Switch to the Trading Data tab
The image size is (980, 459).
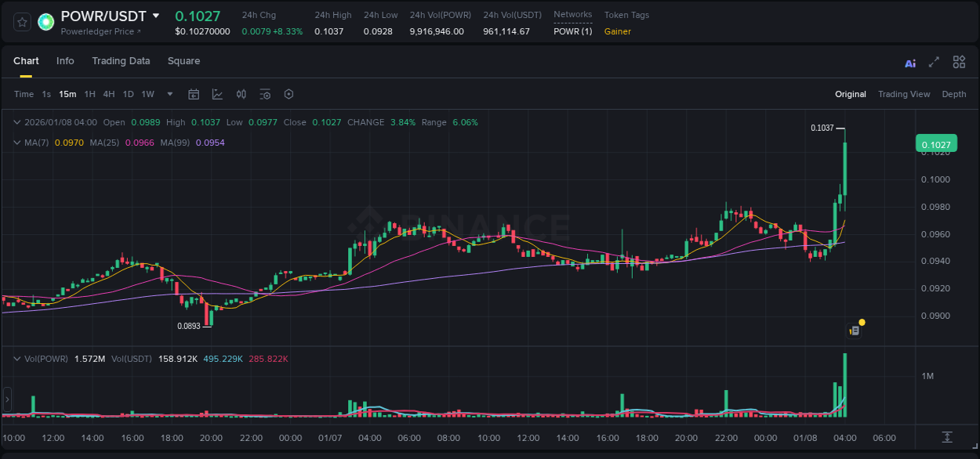click(x=121, y=61)
